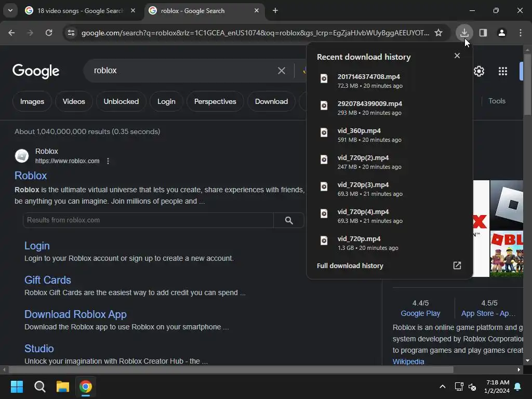Viewport: 532px width, 399px height.
Task: Click the Results from roblox.com search field
Action: pos(148,220)
